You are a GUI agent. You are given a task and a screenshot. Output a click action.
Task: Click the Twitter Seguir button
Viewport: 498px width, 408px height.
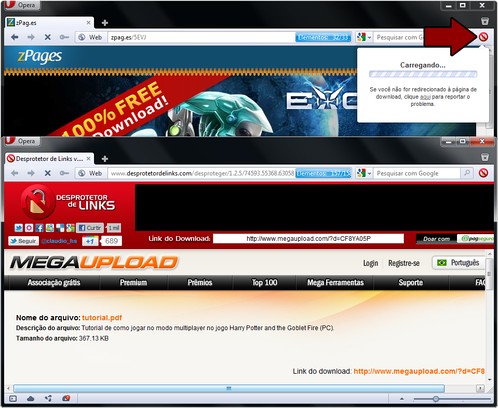click(x=23, y=241)
